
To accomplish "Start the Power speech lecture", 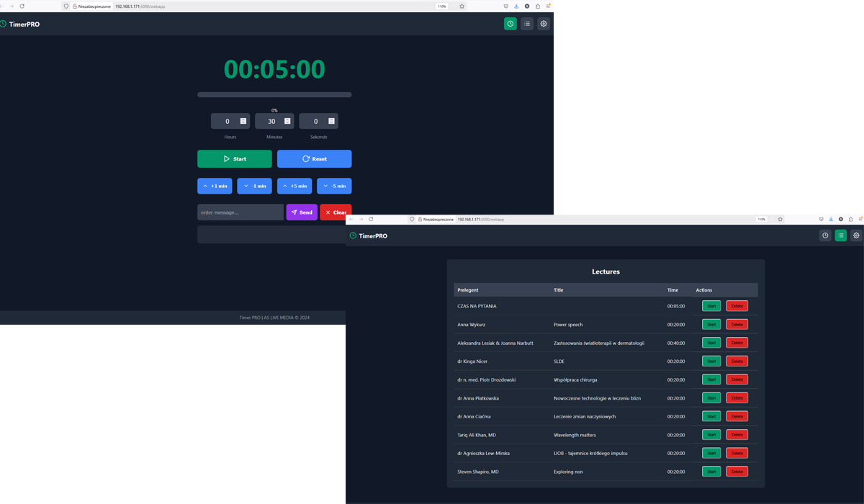I will coord(711,324).
